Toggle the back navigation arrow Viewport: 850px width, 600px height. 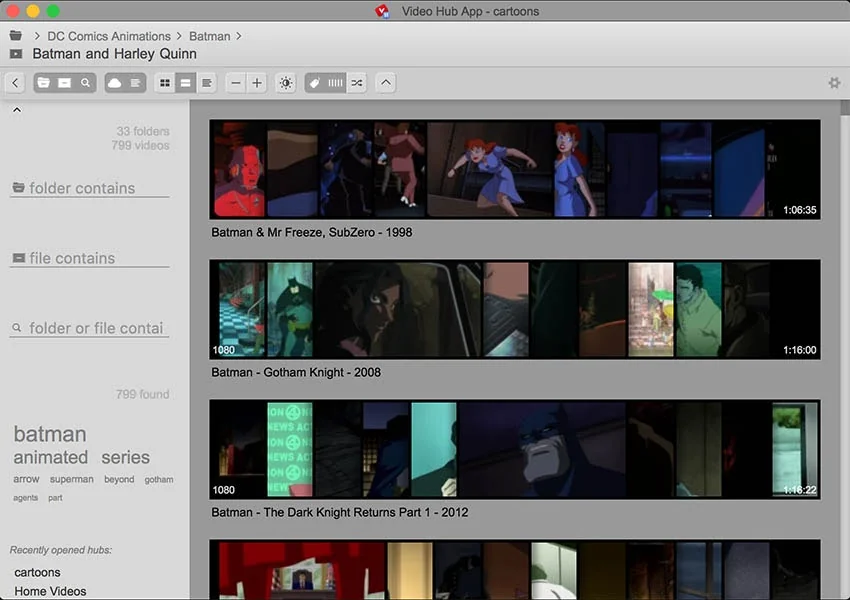click(x=14, y=83)
